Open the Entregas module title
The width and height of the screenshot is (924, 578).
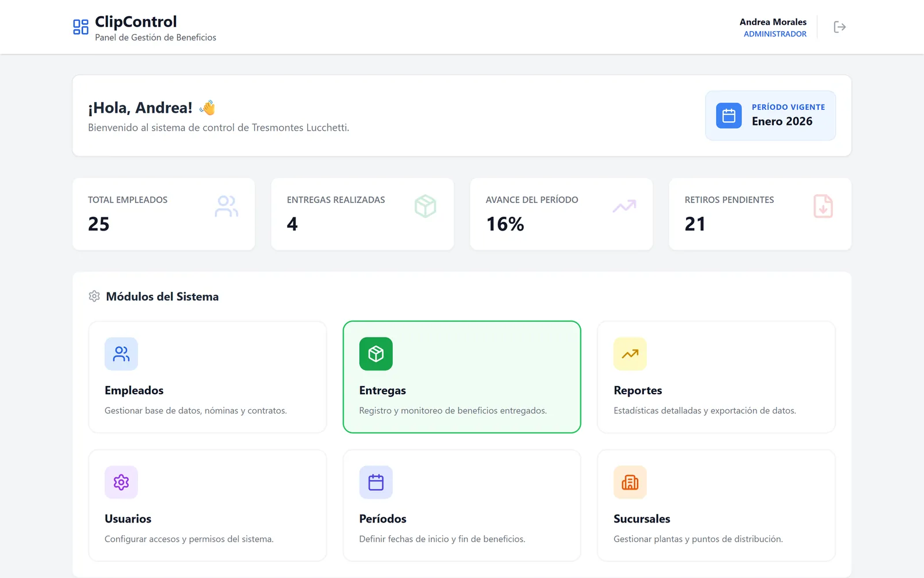(x=382, y=391)
